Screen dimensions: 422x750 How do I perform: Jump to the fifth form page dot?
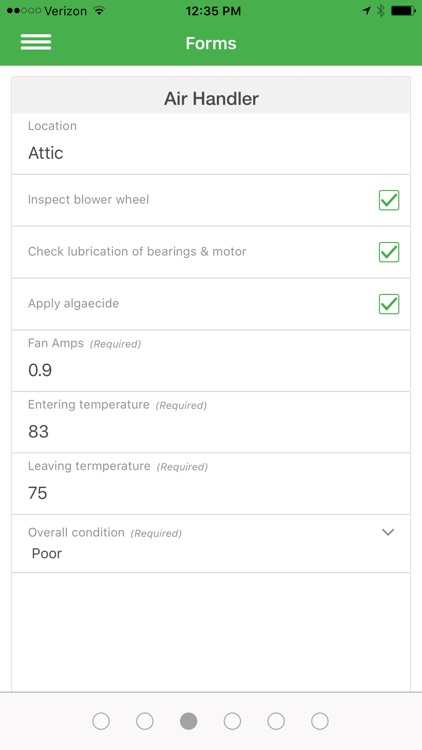(x=276, y=721)
